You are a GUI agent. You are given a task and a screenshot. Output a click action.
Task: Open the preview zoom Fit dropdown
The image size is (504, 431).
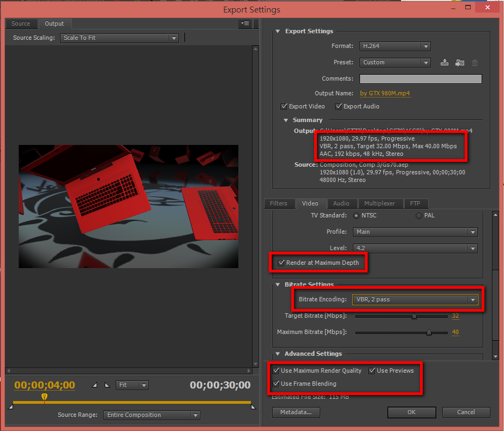pyautogui.click(x=132, y=385)
